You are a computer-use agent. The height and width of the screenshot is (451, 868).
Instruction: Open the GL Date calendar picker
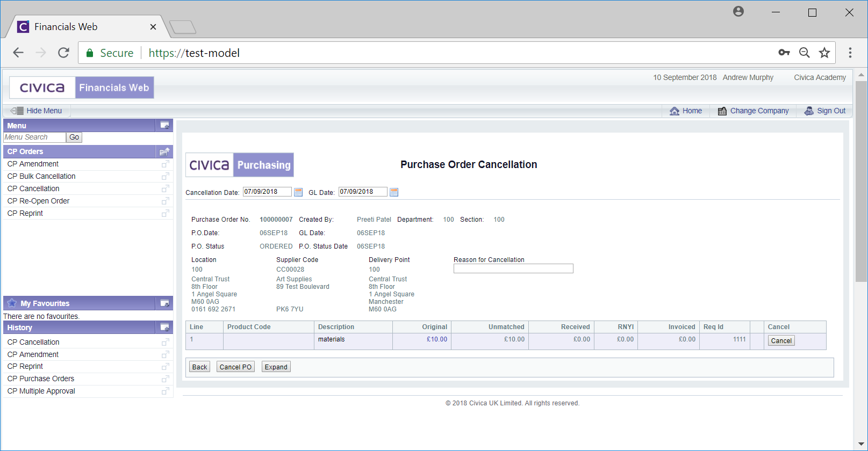394,192
